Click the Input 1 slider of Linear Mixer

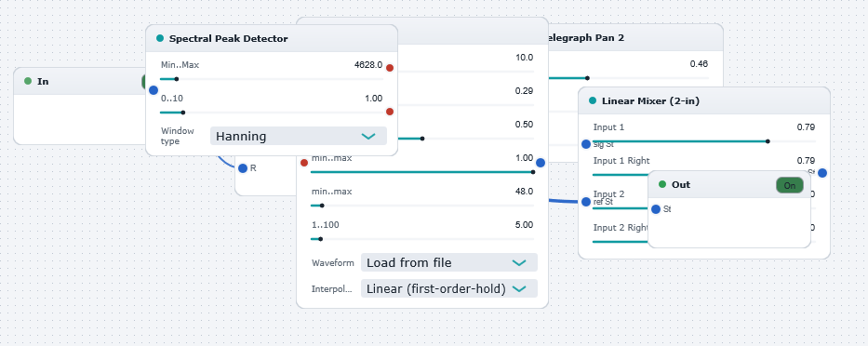point(704,141)
